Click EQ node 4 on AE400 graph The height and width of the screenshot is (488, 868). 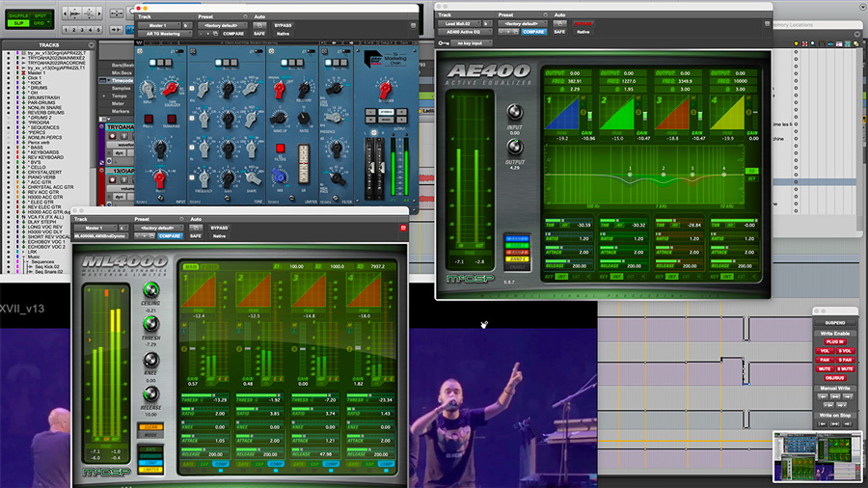[723, 175]
